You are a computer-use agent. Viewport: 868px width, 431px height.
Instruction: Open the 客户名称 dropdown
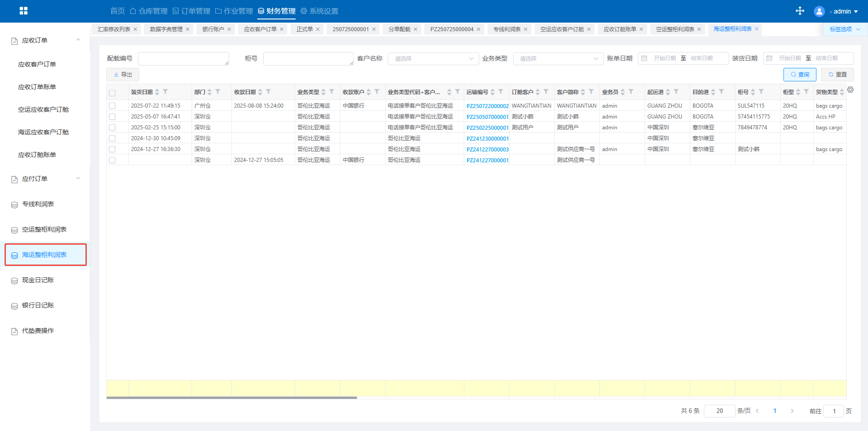coord(433,59)
